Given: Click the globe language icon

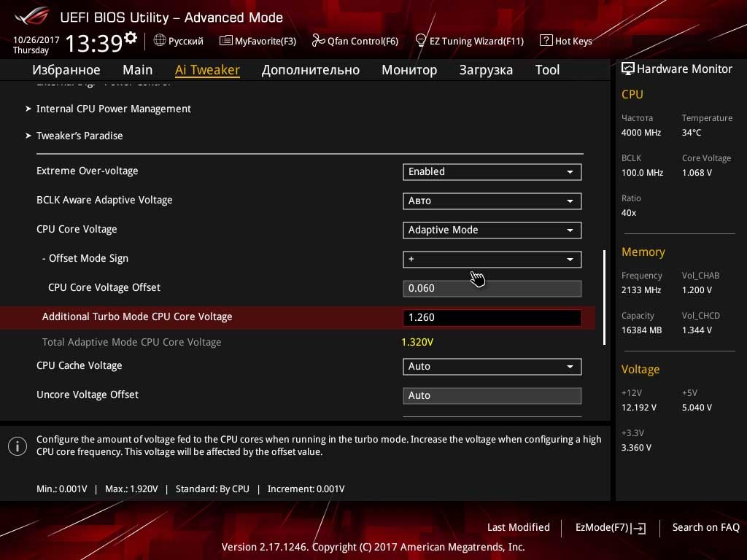Looking at the screenshot, I should coord(160,41).
